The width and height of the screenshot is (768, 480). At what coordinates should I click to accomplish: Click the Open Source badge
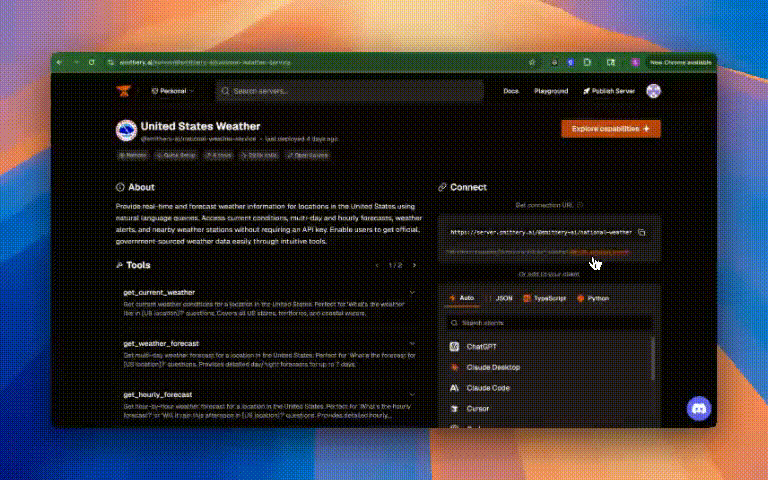pos(308,155)
